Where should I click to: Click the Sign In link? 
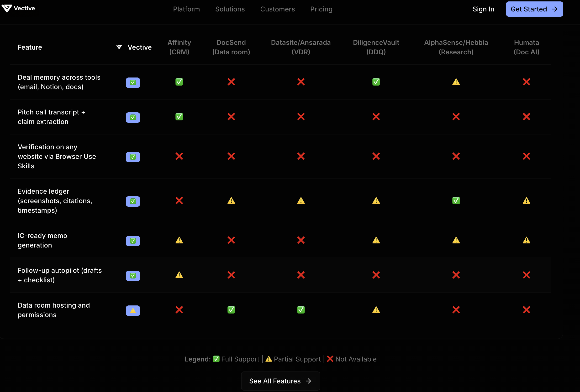point(483,9)
